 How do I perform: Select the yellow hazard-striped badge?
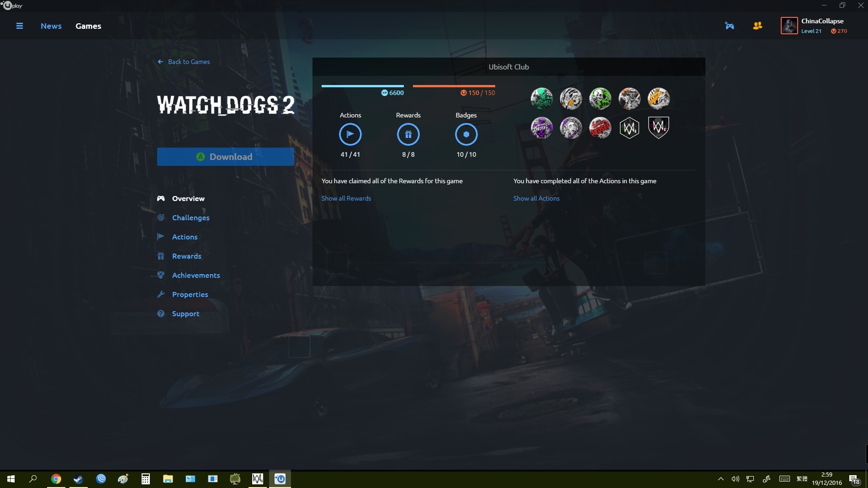point(659,98)
